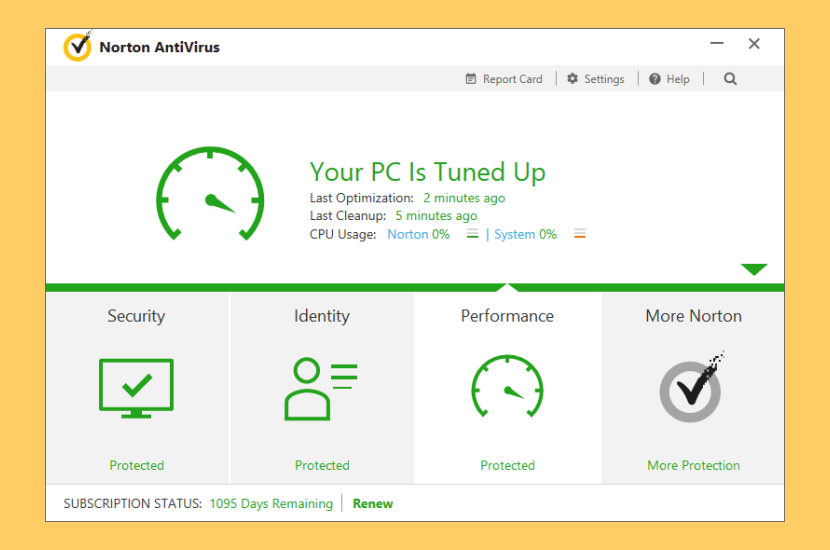Open the Help menu
The width and height of the screenshot is (830, 550).
(669, 79)
